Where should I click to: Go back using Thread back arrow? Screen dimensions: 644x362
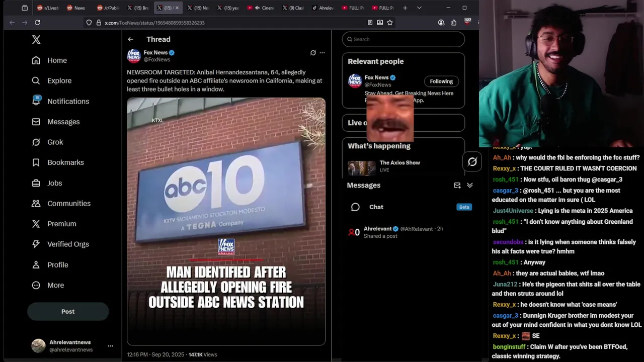(130, 39)
